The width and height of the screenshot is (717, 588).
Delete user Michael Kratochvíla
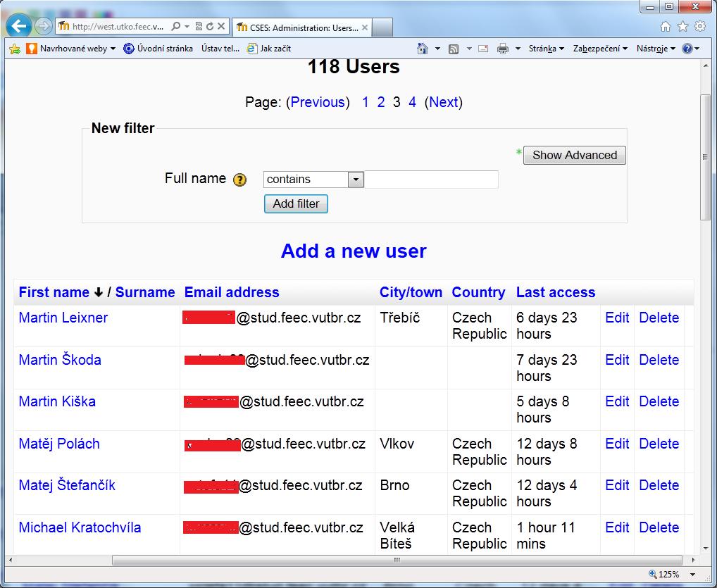[659, 527]
